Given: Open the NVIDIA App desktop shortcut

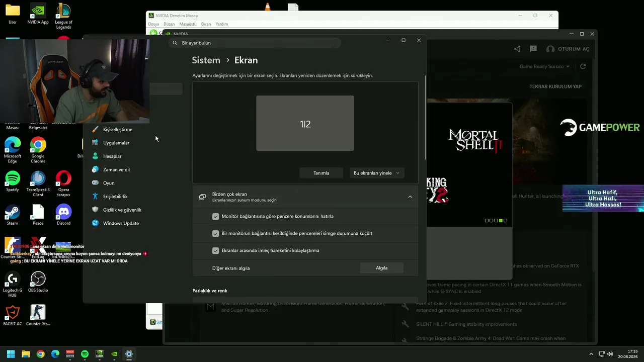Looking at the screenshot, I should (38, 14).
